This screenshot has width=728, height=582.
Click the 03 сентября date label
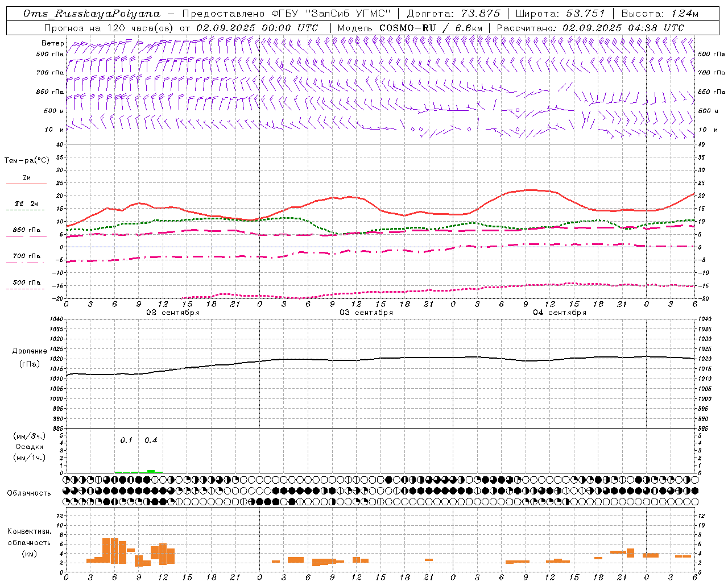pos(366,313)
